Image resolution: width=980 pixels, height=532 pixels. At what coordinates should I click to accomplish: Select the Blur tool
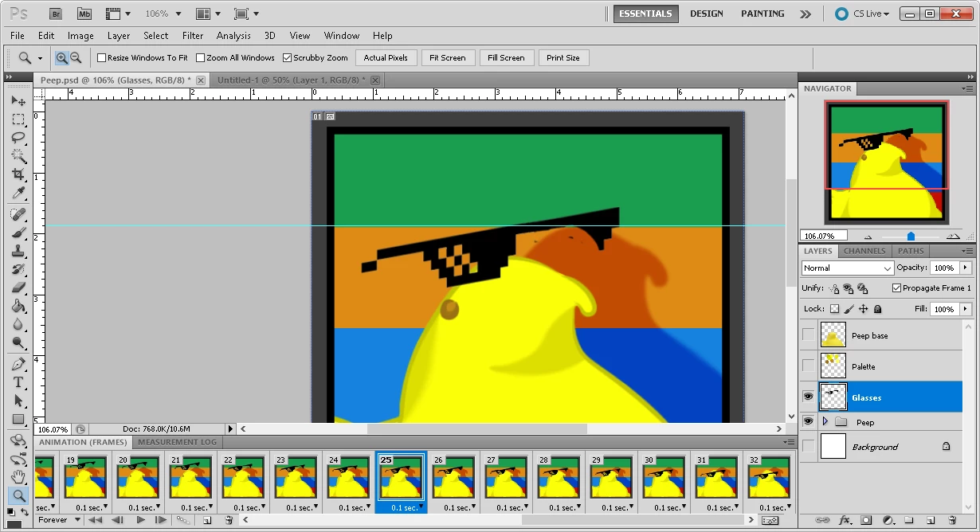click(18, 324)
